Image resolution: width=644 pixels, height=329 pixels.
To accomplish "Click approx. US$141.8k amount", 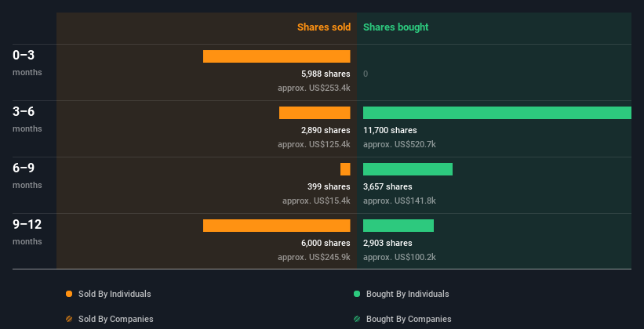I will [399, 201].
